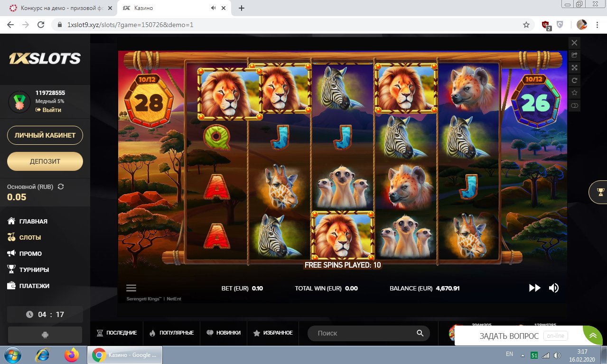Open the game in a new window icon
The width and height of the screenshot is (607, 364).
pos(574,55)
